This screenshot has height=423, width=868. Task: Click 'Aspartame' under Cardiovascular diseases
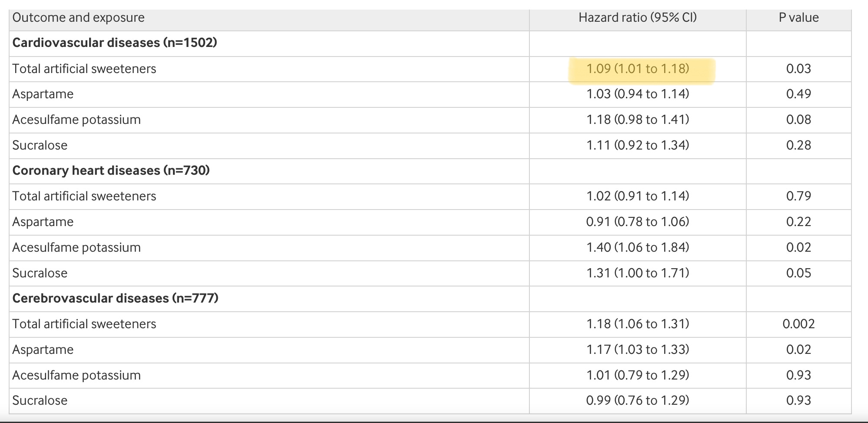click(x=43, y=94)
